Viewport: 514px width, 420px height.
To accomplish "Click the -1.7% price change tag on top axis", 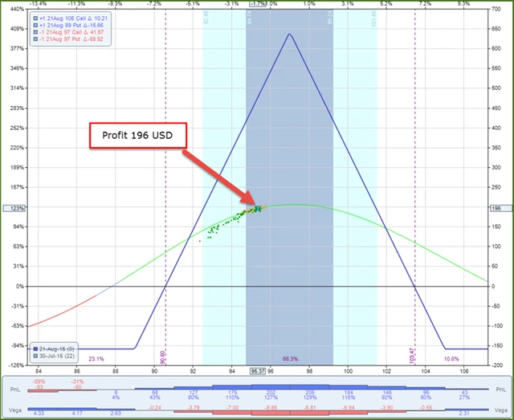I will 258,4.
